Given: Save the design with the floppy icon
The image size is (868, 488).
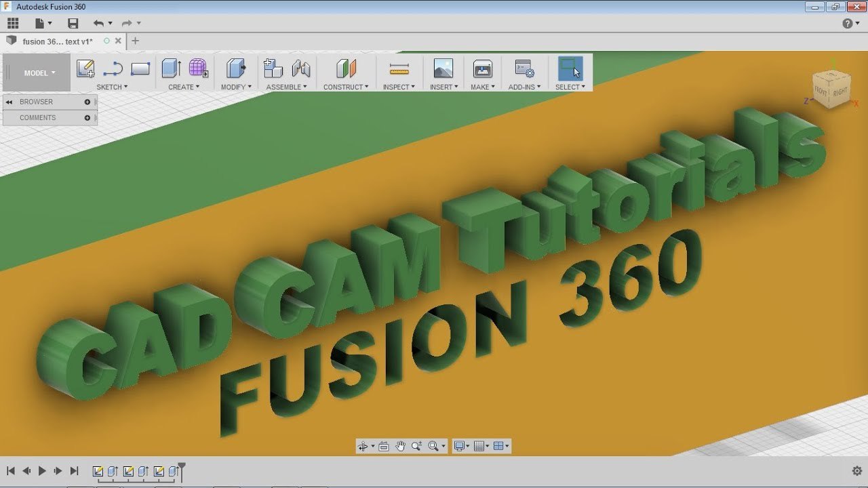Looking at the screenshot, I should pos(73,23).
